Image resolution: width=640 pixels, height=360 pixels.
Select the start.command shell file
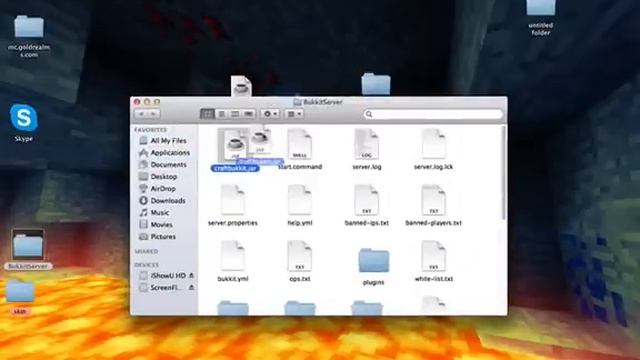coord(300,144)
